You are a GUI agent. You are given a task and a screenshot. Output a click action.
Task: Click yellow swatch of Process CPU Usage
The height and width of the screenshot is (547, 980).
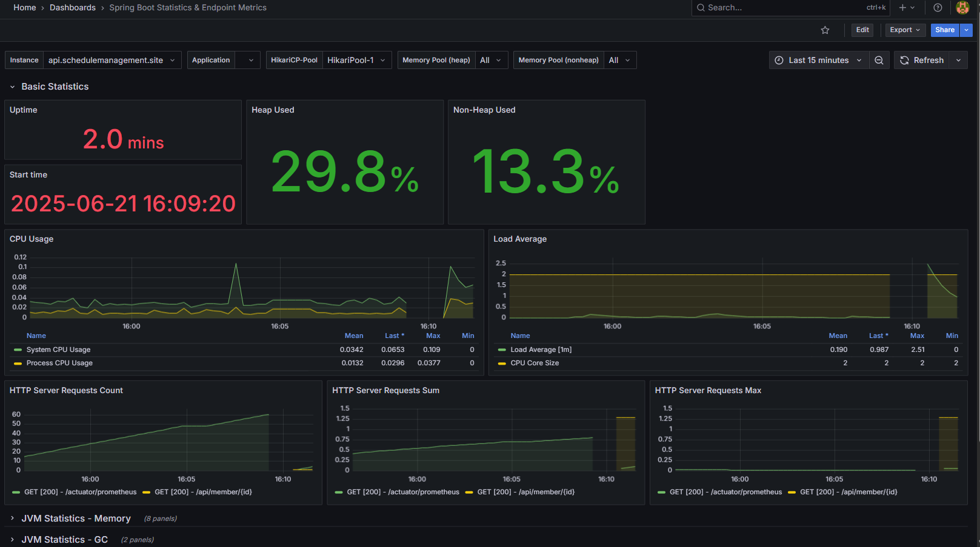18,363
